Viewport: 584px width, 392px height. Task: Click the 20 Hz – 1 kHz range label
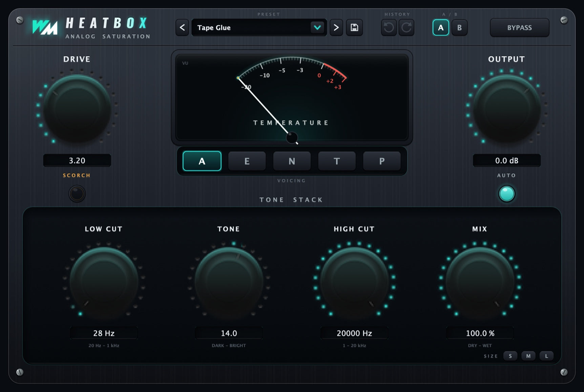pos(104,346)
